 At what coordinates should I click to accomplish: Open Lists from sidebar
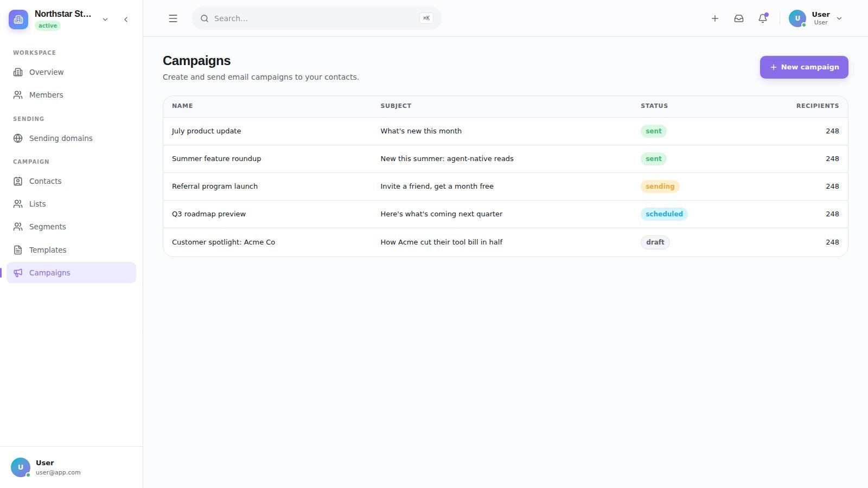click(x=71, y=204)
